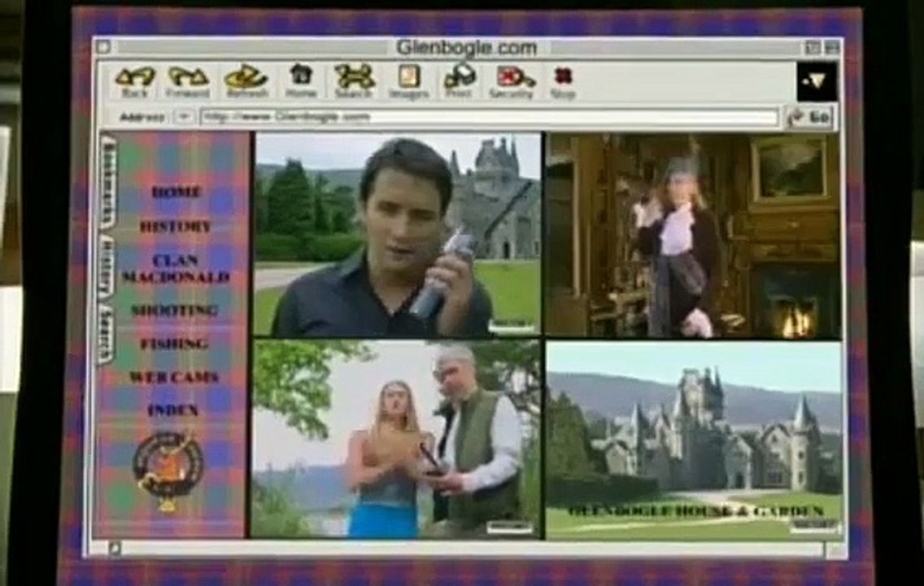Click the zoom box in the title bar
The width and height of the screenshot is (924, 586).
(812, 47)
